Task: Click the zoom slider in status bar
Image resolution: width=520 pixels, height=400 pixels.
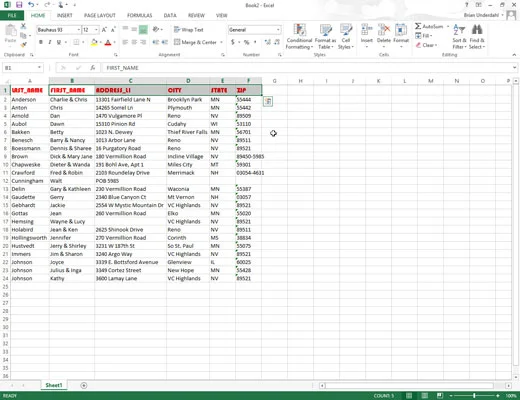Action: [474, 396]
